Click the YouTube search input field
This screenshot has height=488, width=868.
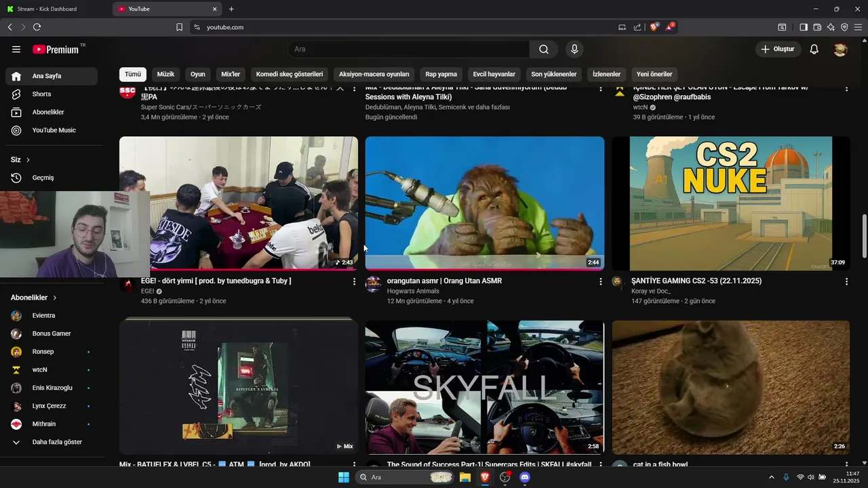tap(408, 49)
